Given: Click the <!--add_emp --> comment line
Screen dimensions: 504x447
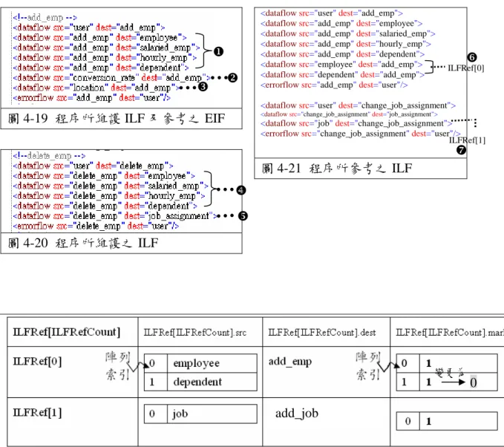Looking at the screenshot, I should tap(45, 17).
